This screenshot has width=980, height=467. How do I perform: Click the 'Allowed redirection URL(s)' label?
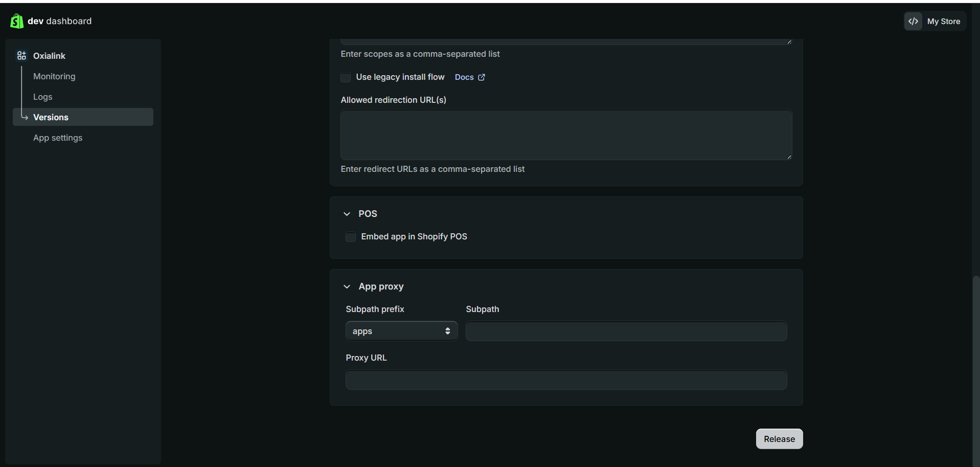coord(393,100)
